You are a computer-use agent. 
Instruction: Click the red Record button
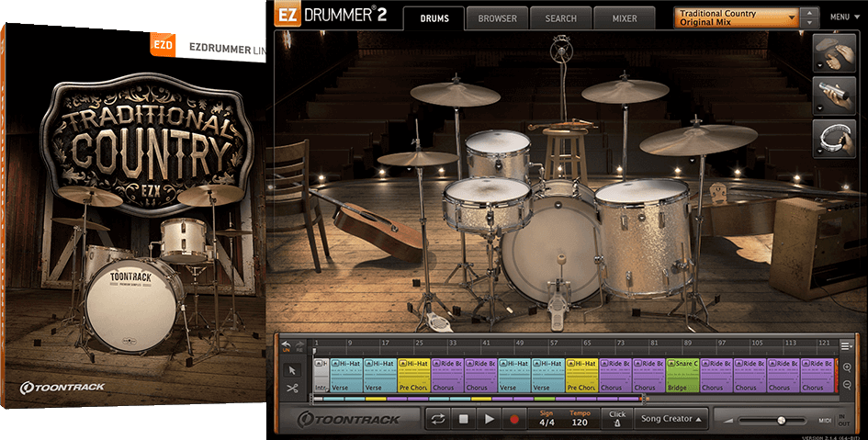click(514, 420)
